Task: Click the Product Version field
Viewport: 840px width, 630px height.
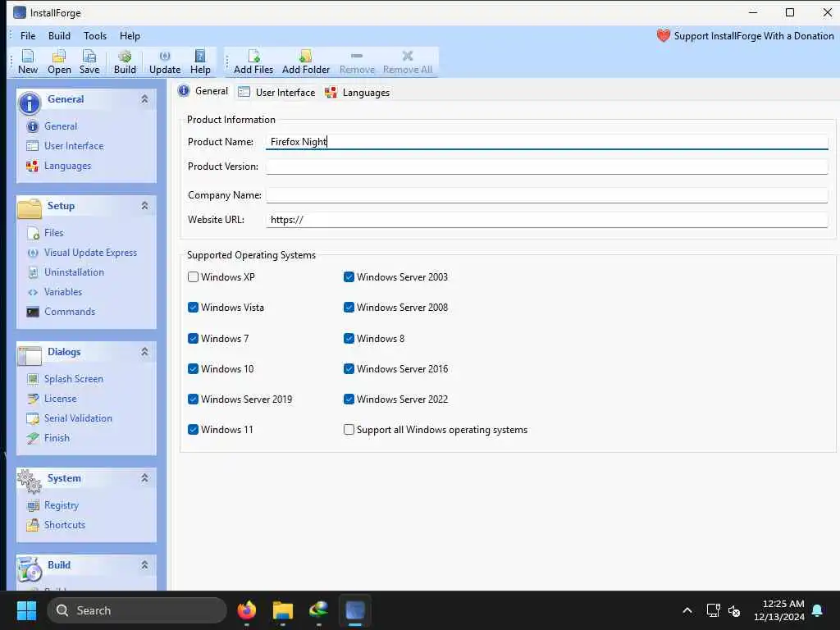Action: 547,167
